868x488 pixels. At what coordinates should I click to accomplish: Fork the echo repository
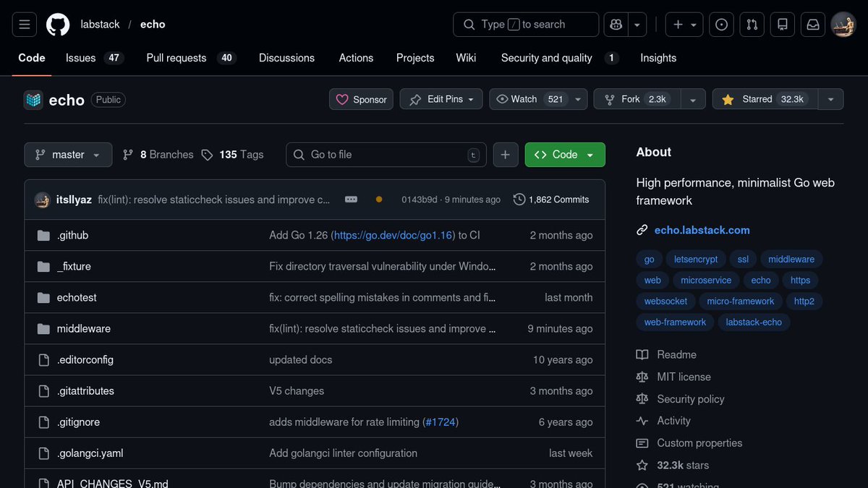tap(638, 99)
